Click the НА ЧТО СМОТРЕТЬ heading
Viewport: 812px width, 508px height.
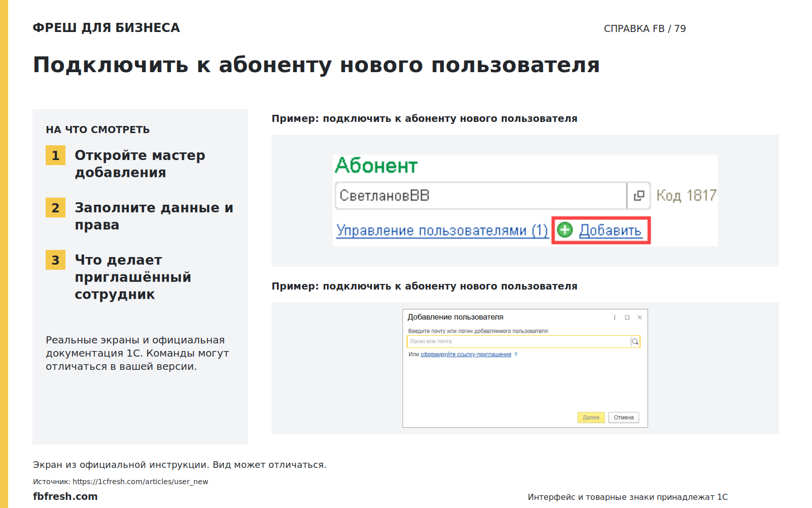(x=97, y=130)
